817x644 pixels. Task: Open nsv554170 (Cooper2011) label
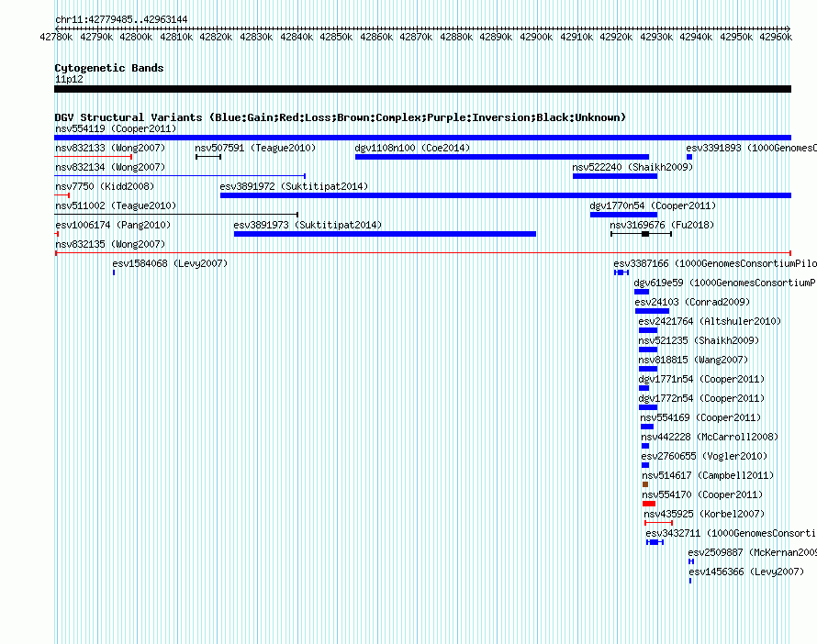pos(702,494)
